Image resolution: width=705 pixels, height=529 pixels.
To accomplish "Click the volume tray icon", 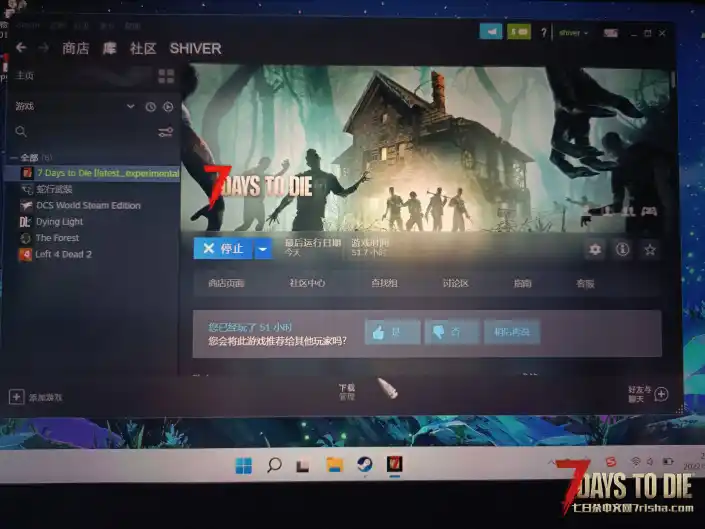I will click(650, 462).
